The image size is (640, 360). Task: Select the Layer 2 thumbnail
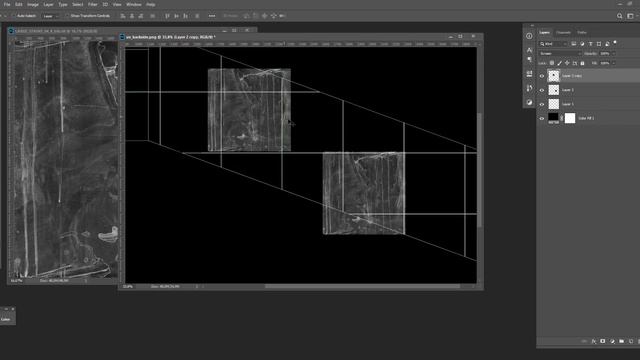point(553,90)
